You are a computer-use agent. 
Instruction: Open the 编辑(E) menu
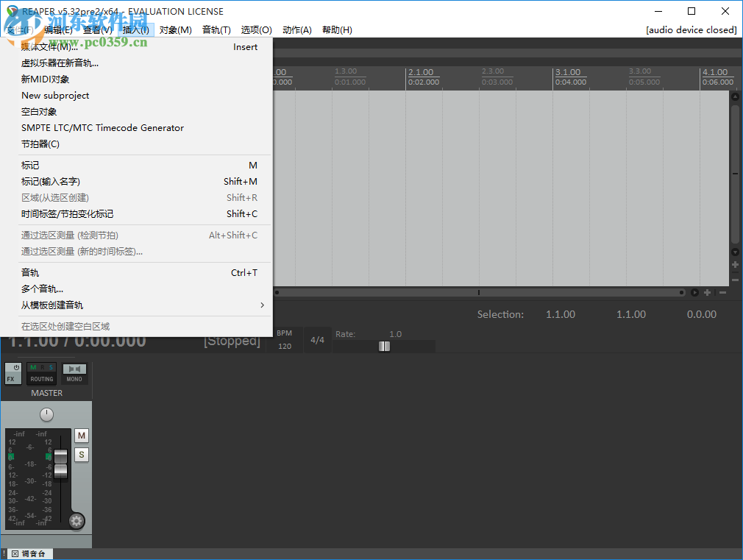click(x=58, y=30)
